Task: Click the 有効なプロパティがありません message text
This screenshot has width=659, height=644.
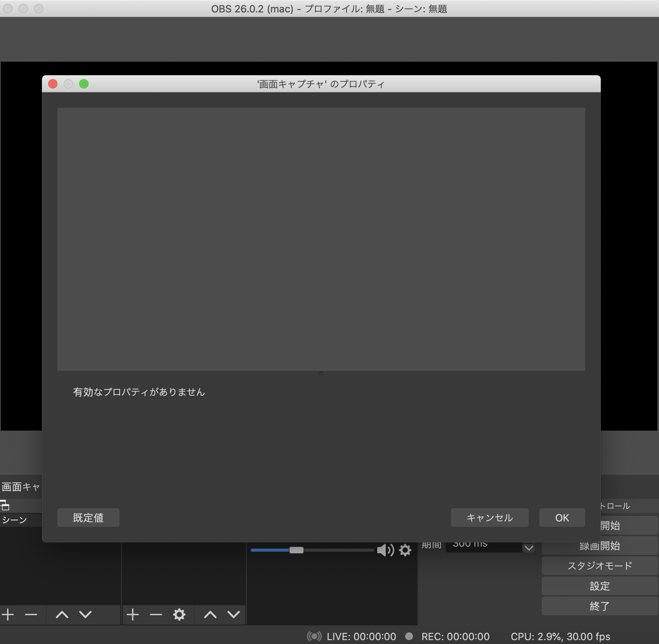Action: coord(139,392)
